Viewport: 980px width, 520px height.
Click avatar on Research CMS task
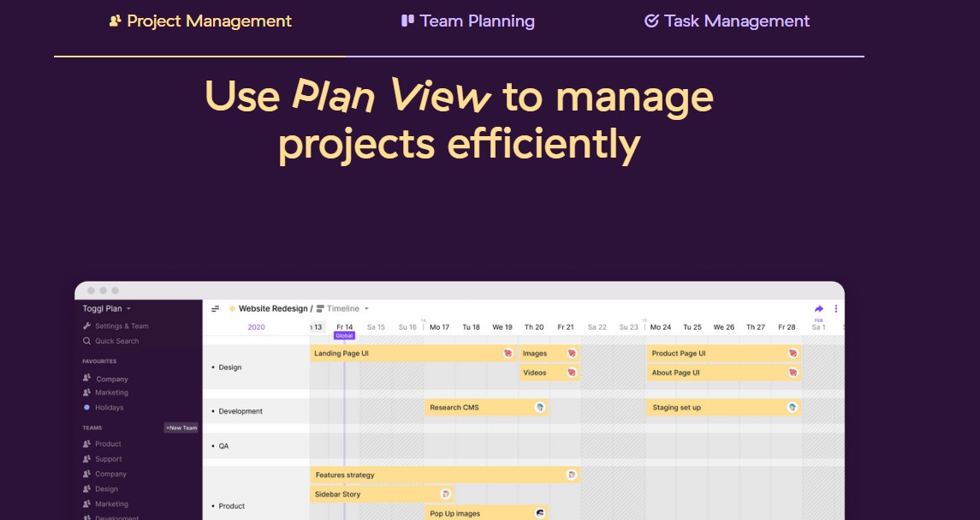[x=540, y=408]
